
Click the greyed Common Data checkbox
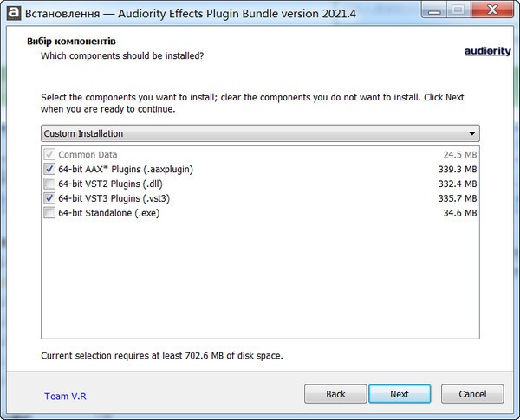click(49, 155)
